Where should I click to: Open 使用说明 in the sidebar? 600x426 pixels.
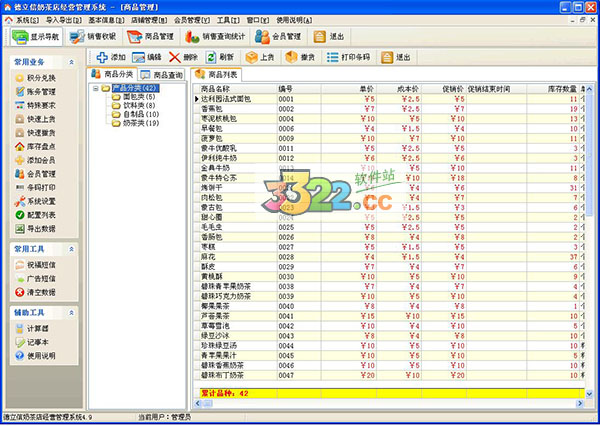tap(36, 356)
